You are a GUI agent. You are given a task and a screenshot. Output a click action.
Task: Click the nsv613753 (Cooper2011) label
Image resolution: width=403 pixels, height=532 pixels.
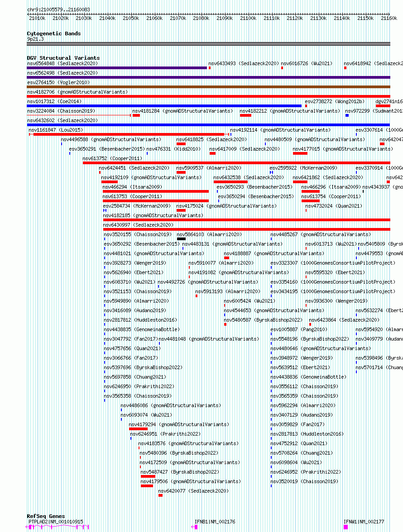pos(132,196)
